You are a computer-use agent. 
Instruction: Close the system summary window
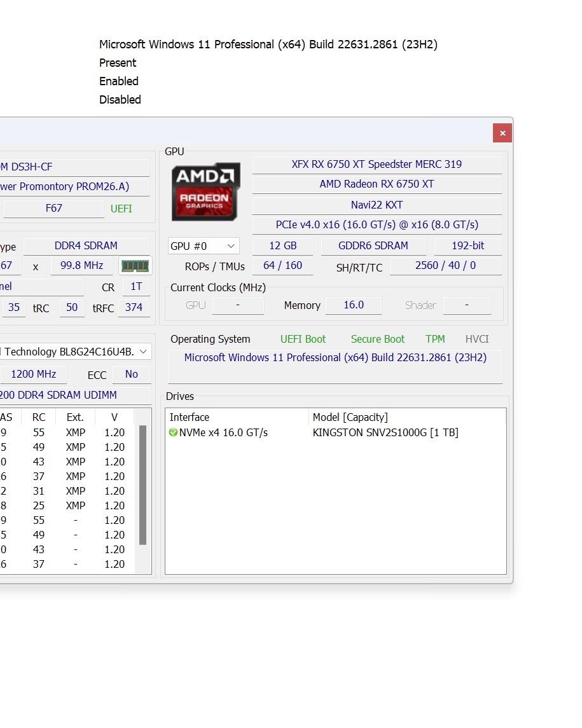pyautogui.click(x=502, y=134)
